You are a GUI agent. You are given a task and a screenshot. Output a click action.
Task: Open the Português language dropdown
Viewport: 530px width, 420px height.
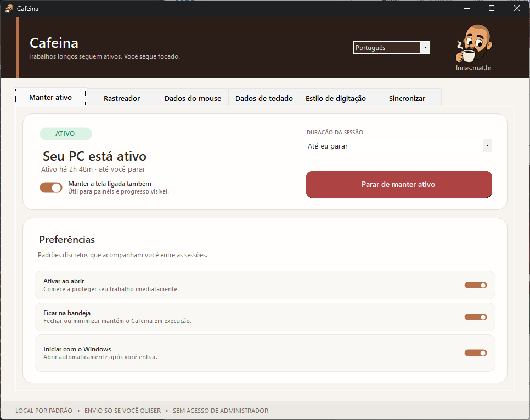[x=391, y=48]
